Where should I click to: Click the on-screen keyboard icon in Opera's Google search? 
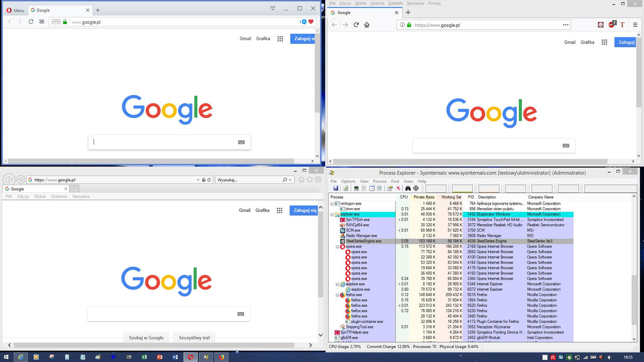click(242, 142)
